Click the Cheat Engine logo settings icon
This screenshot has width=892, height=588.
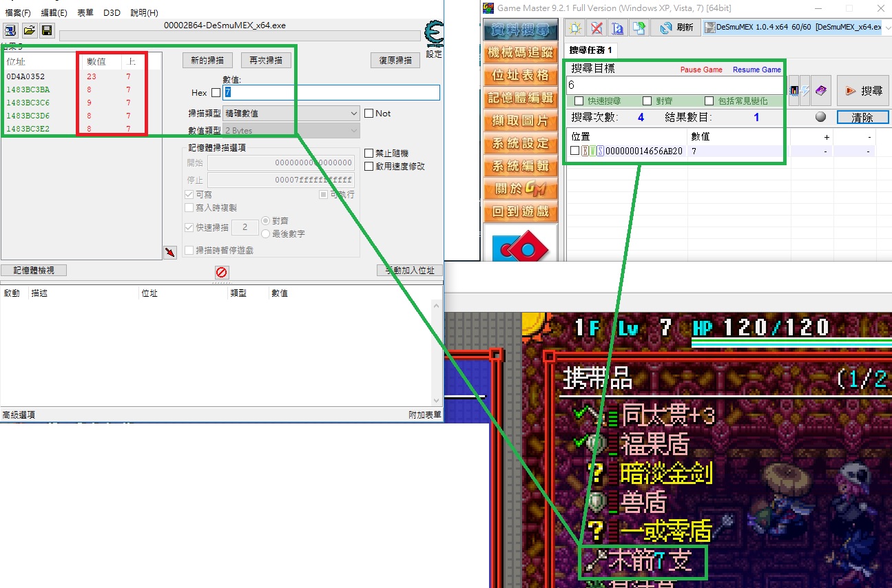pyautogui.click(x=434, y=34)
